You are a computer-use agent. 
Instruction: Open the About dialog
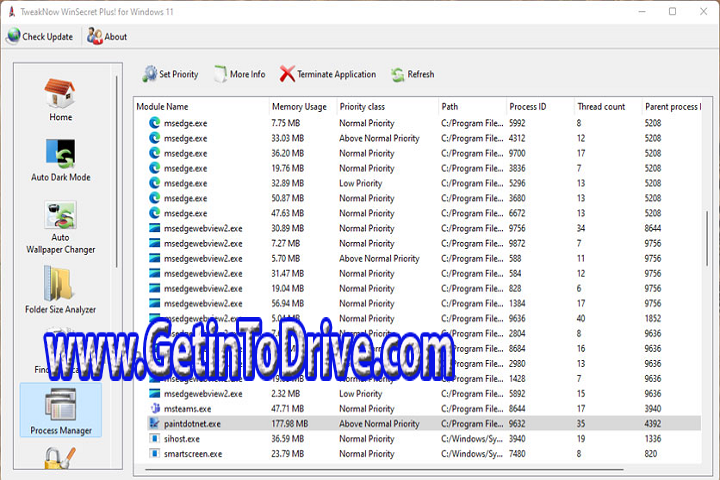107,36
